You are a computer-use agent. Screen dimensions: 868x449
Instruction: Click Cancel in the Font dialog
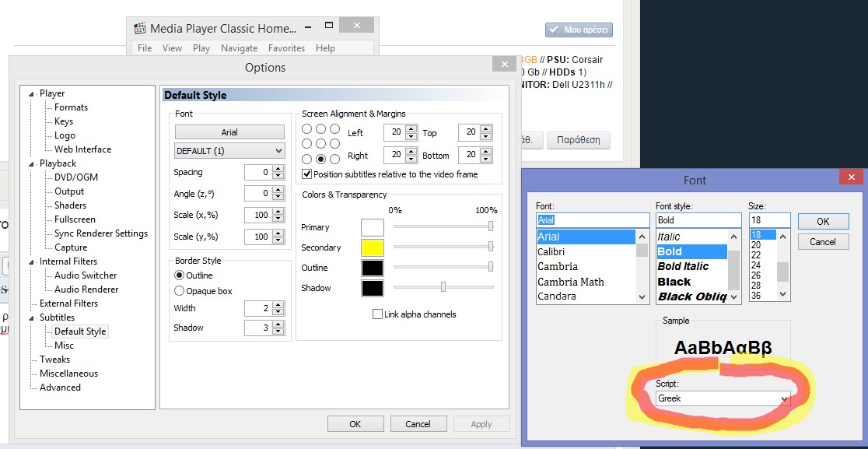coord(823,241)
